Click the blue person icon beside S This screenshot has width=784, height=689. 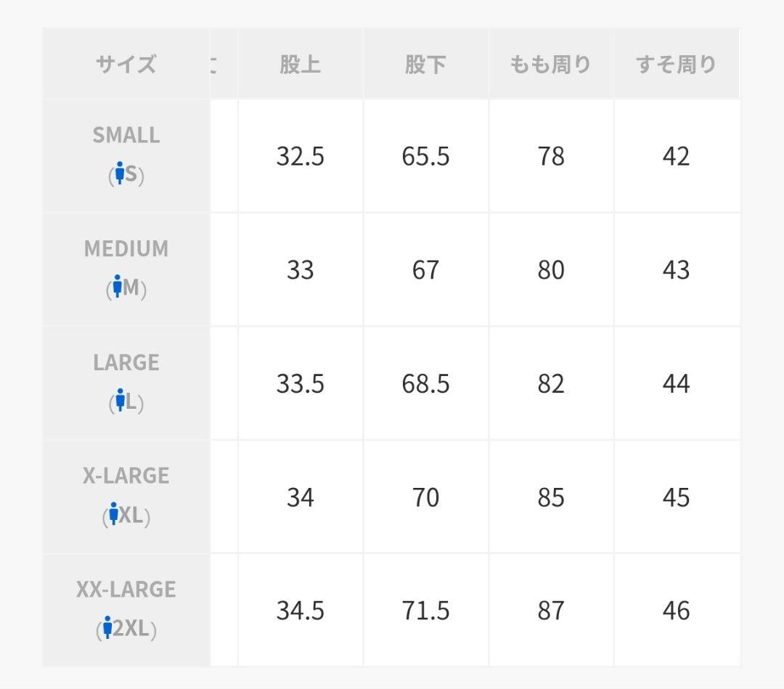pyautogui.click(x=120, y=175)
